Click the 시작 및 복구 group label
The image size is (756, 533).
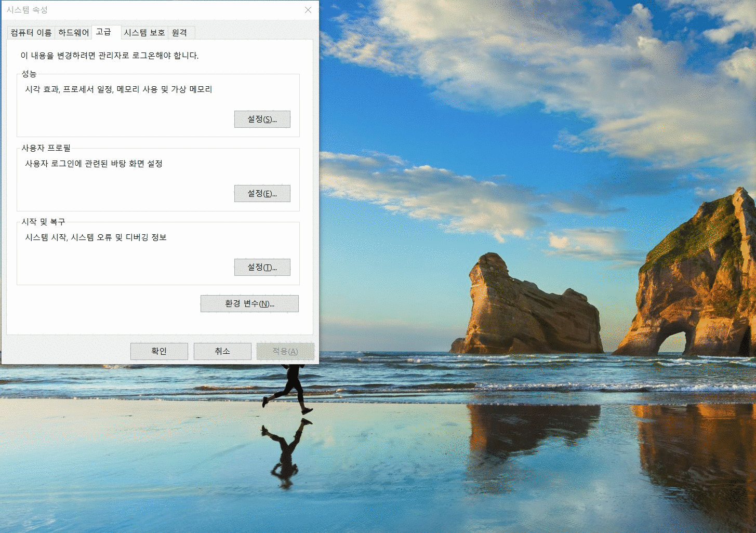[43, 222]
